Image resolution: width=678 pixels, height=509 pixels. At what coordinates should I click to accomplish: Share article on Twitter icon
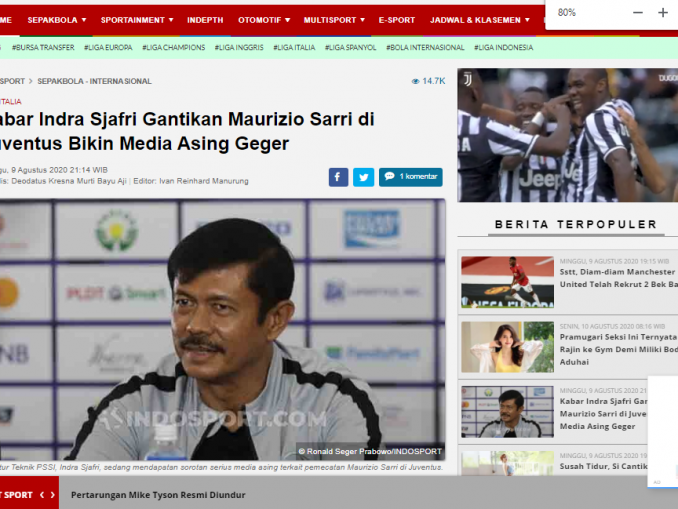[x=363, y=177]
